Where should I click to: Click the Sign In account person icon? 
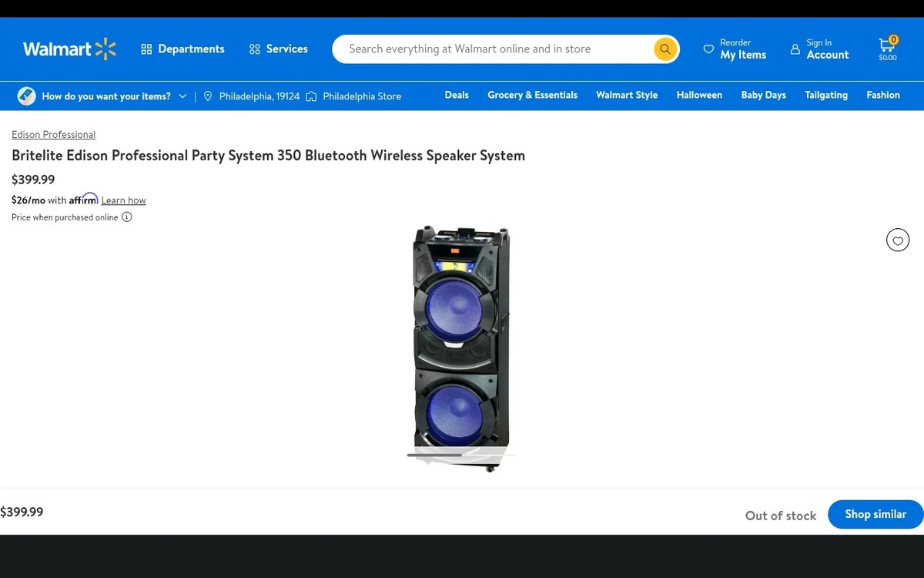tap(795, 49)
